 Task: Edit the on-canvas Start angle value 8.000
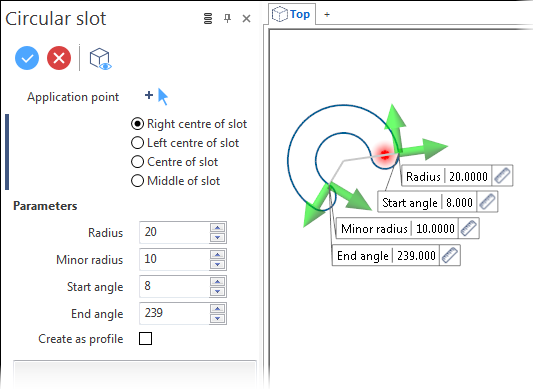point(459,202)
